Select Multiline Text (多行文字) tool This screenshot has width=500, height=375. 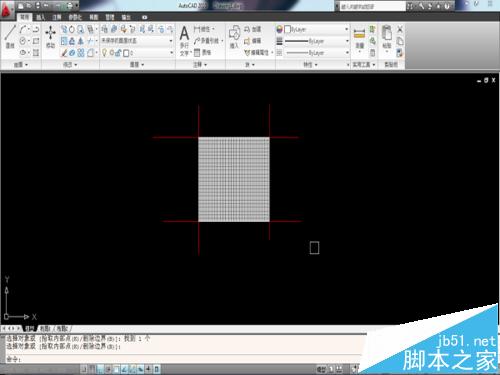pos(184,41)
